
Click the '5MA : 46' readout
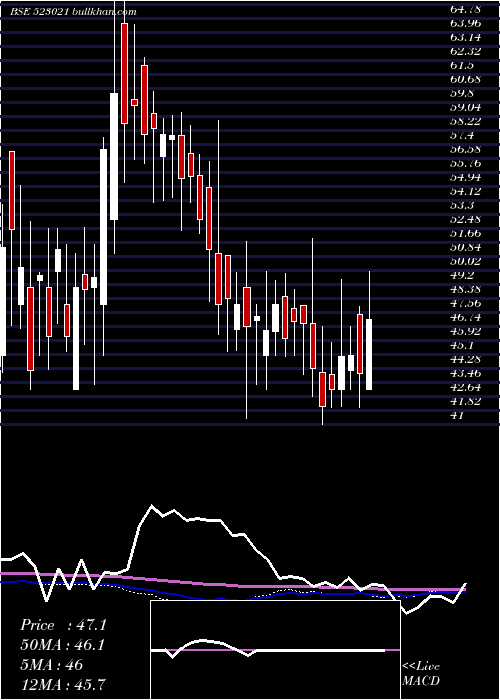tap(51, 665)
